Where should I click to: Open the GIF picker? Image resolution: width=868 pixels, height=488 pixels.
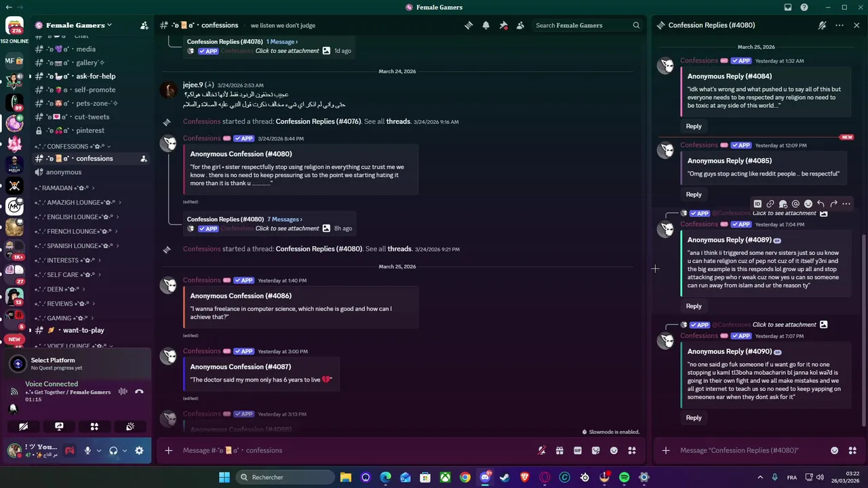(578, 450)
